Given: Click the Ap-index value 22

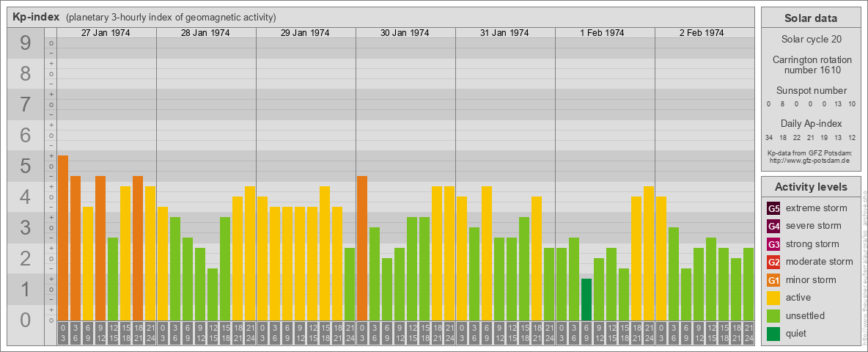Looking at the screenshot, I should coord(797,138).
